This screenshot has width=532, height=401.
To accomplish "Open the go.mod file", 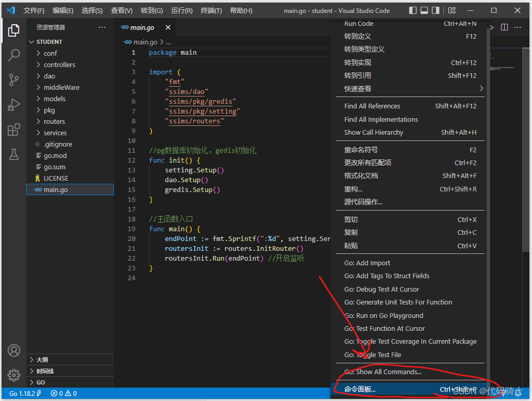I will (70, 155).
